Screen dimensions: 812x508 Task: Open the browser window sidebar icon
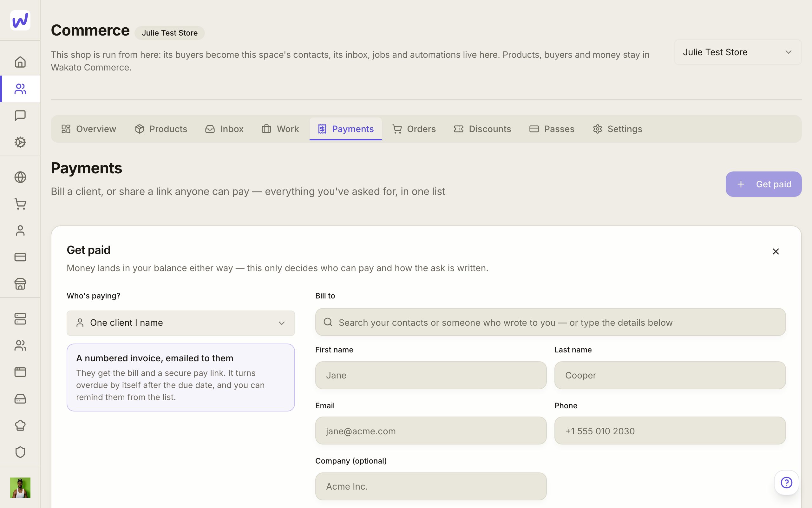(x=20, y=372)
